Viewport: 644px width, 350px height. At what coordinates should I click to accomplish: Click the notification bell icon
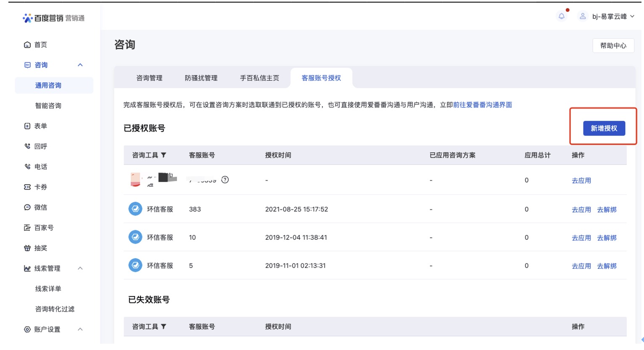click(561, 16)
